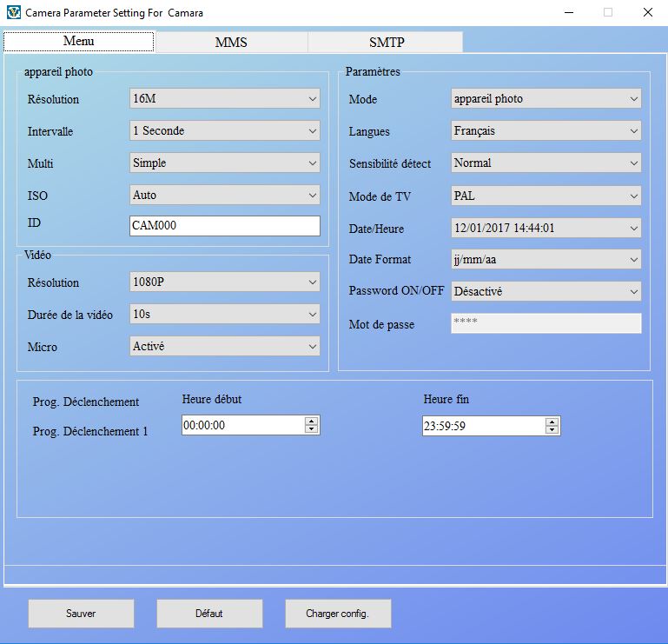Expand the Langues dropdown showing Français

[x=546, y=130]
